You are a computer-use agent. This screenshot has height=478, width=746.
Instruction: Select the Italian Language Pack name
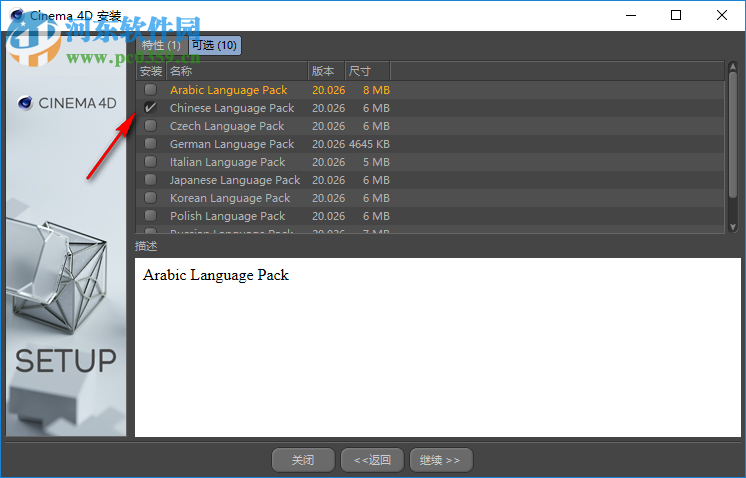pyautogui.click(x=227, y=162)
